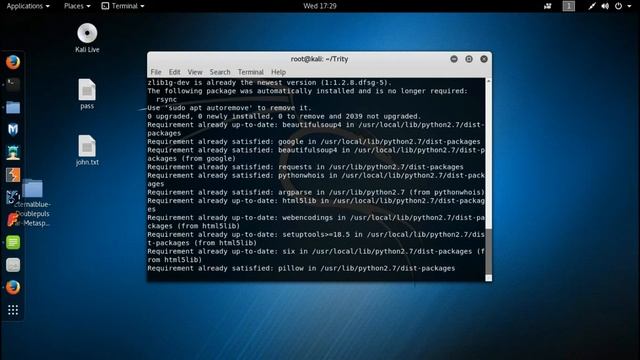The width and height of the screenshot is (640, 360).
Task: Open Terminal app menu in top bar
Action: (122, 6)
